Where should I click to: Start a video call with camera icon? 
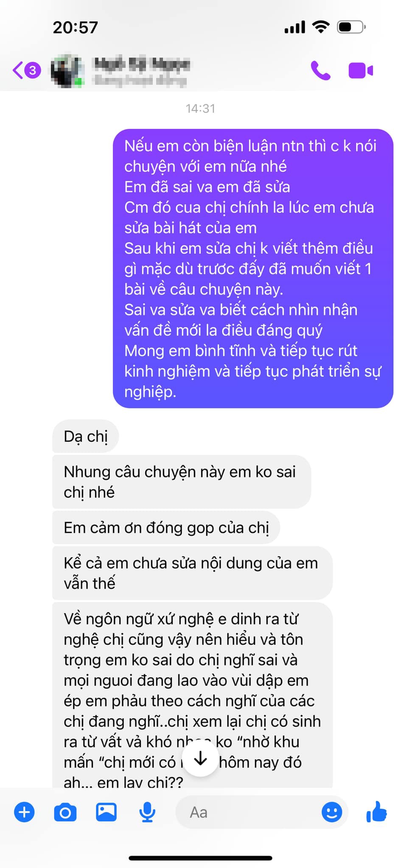click(x=361, y=70)
